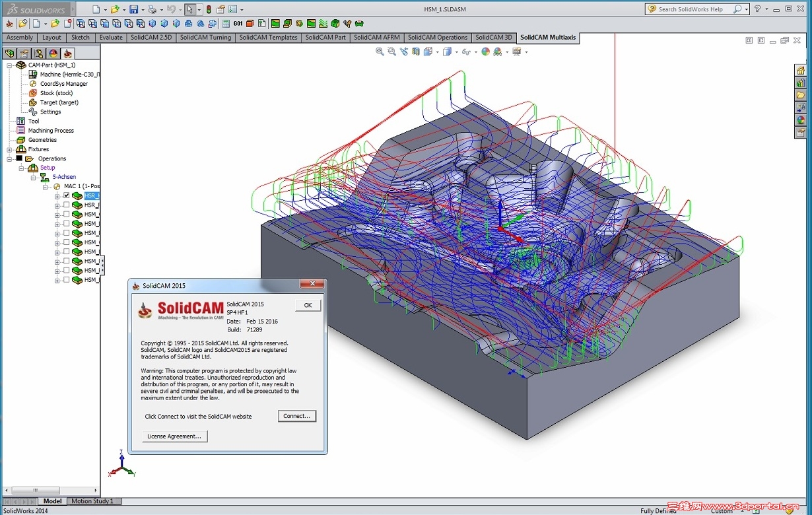Switch to the SolidCAM Turning tab

(x=205, y=38)
